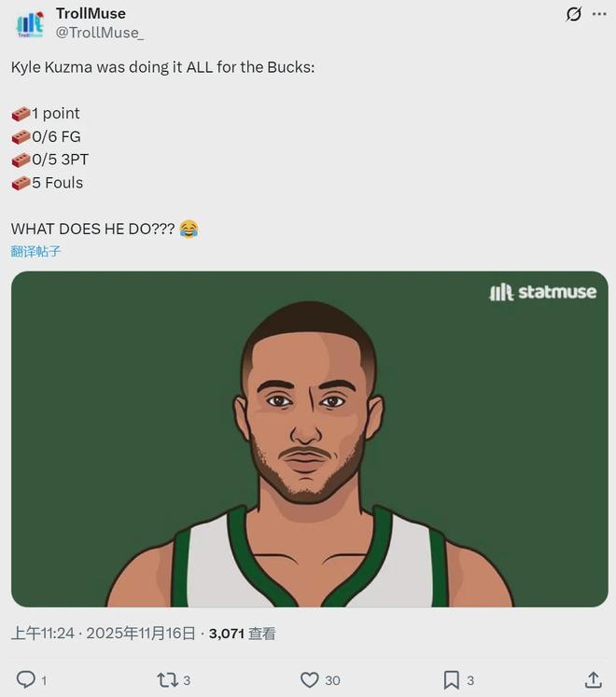Viewport: 616px width, 697px height.
Task: Click the like count number 30
Action: 332,680
